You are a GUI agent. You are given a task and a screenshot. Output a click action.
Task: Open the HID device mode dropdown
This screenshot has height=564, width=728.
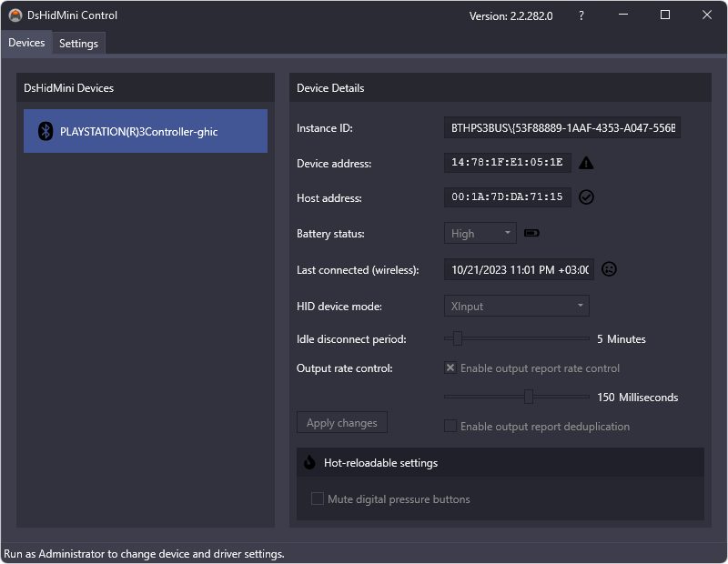point(517,306)
